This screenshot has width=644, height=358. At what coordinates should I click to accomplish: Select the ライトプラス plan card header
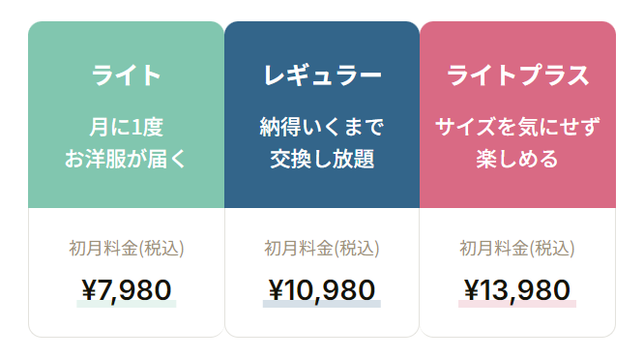[x=517, y=115]
